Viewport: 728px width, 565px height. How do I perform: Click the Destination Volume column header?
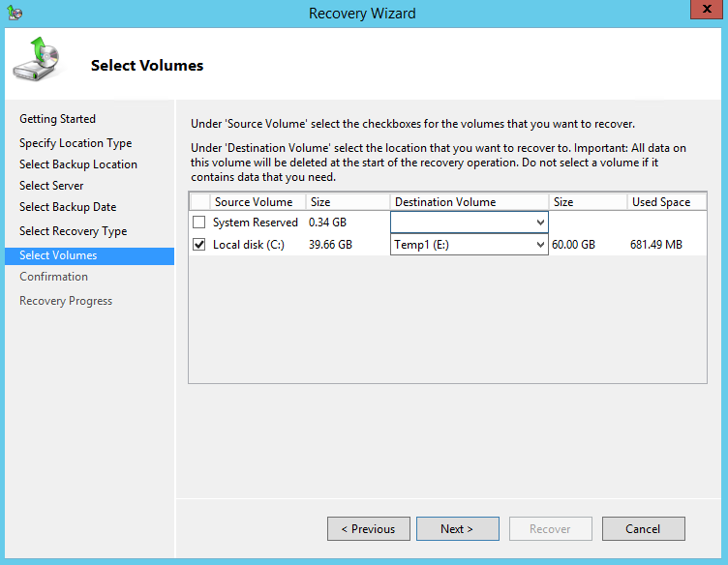[x=445, y=202]
